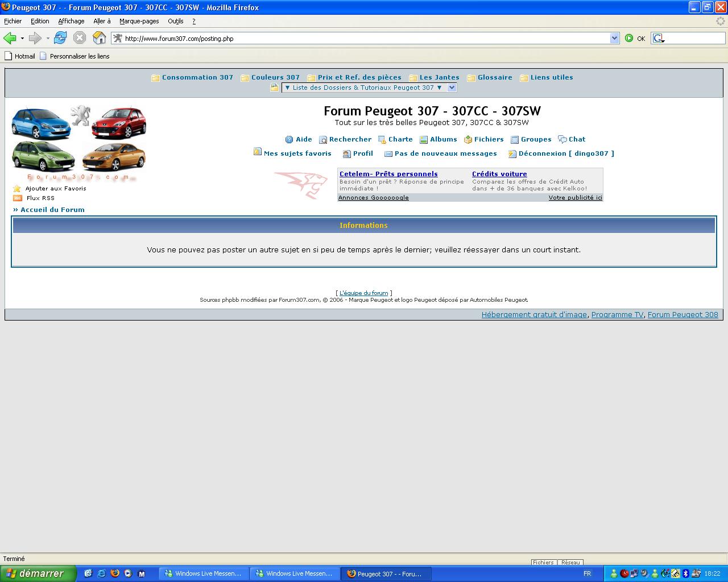Open the Firefox home page icon
The height and width of the screenshot is (582, 728).
99,38
